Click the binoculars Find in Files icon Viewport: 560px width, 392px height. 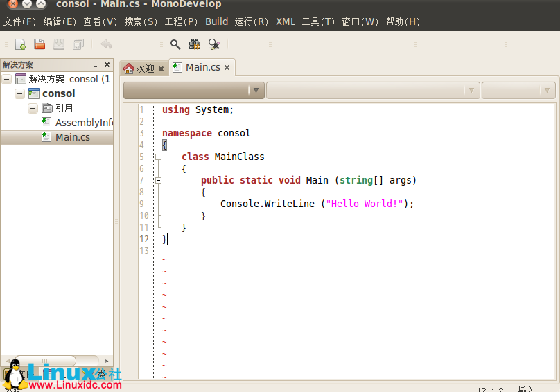tap(195, 44)
